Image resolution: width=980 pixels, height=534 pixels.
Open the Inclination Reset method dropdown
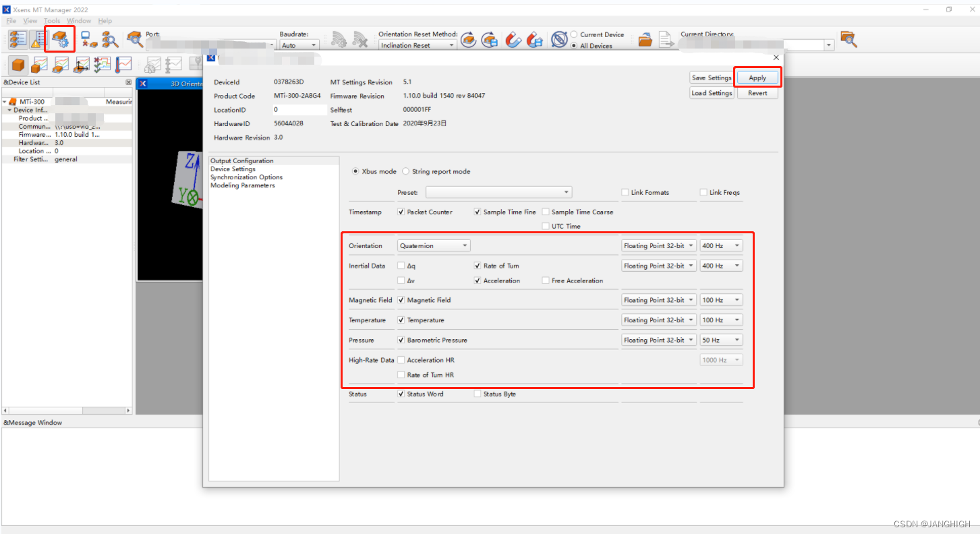point(417,45)
